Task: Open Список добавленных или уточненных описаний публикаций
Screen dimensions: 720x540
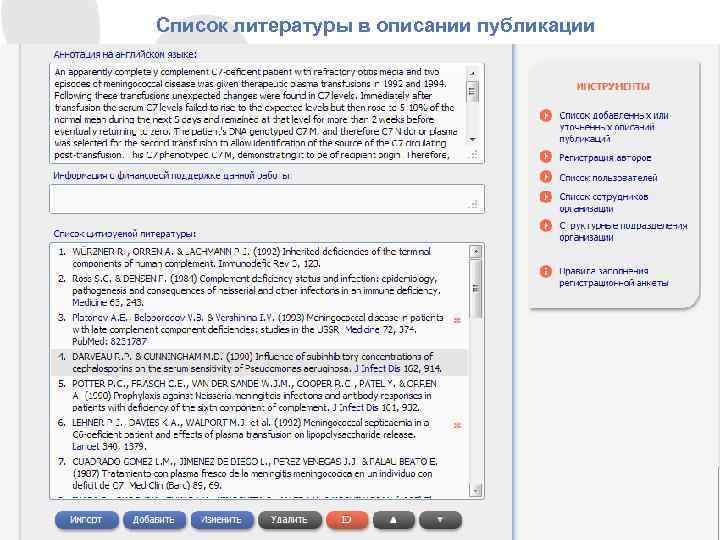Action: coord(613,127)
